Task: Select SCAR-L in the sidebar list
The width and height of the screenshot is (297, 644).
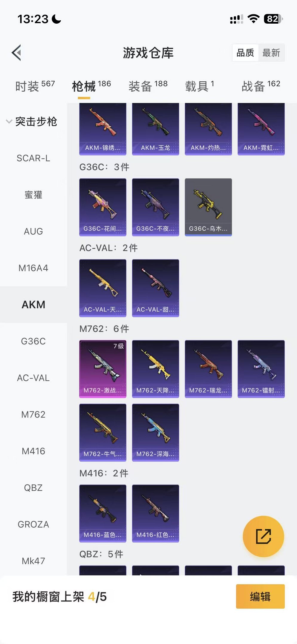Action: [33, 158]
